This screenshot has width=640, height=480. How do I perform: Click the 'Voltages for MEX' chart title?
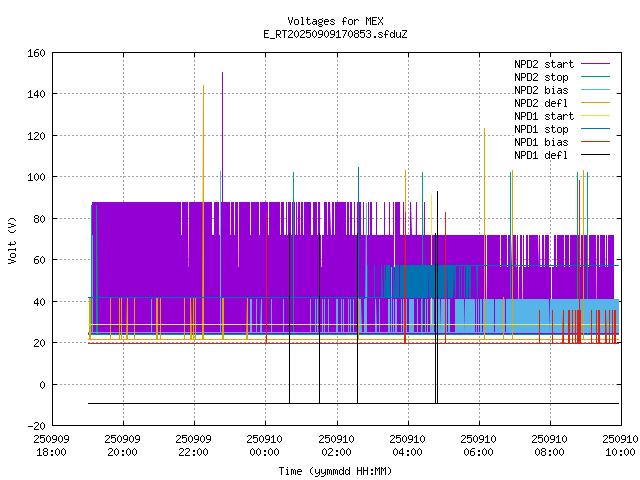334,21
